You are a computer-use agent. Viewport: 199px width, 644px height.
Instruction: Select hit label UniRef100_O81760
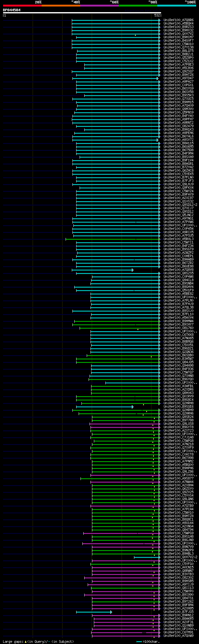178,328
